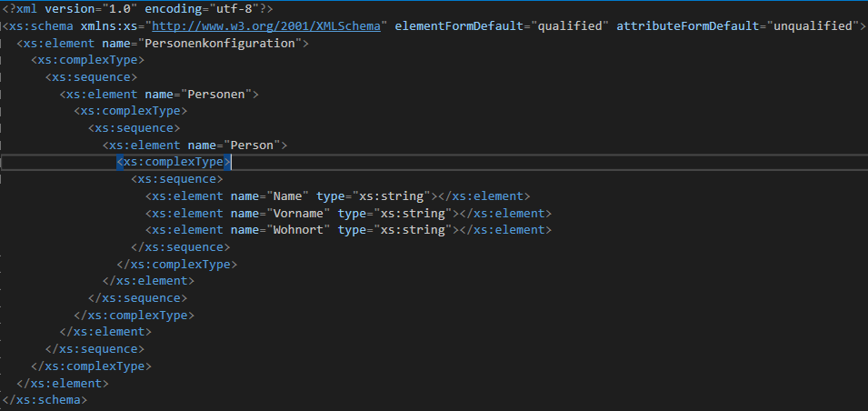This screenshot has height=411, width=868.
Task: Click the xs:string type on Vorname line
Action: (414, 213)
